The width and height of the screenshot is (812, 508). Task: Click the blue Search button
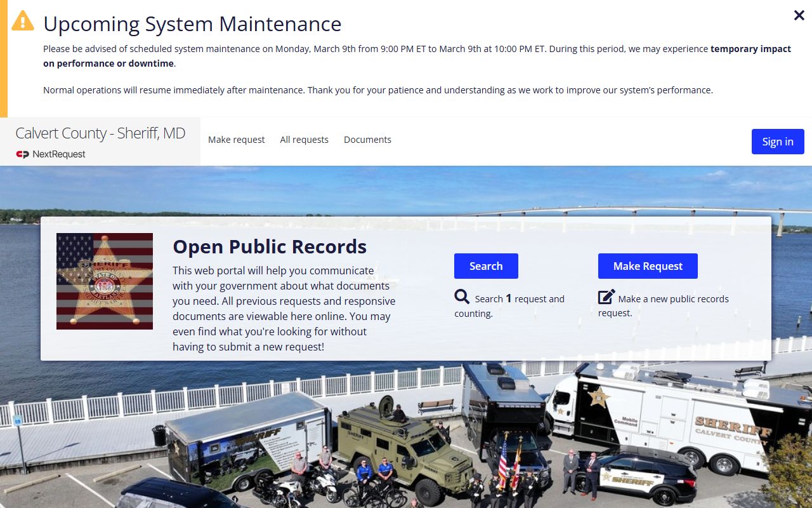point(486,266)
